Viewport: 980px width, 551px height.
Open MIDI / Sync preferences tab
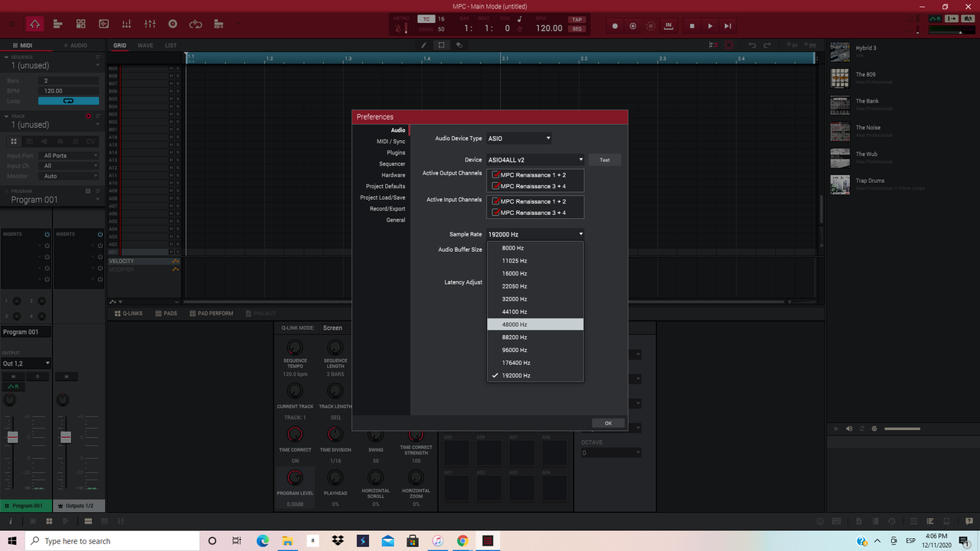[x=390, y=142]
